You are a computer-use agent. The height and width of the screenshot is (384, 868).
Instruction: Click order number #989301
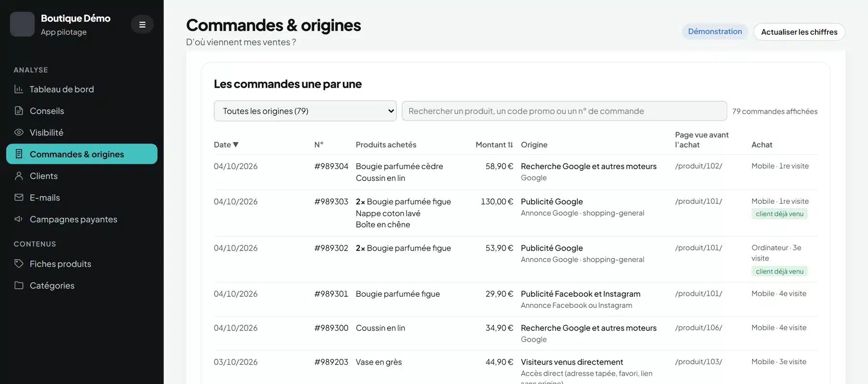click(x=331, y=294)
